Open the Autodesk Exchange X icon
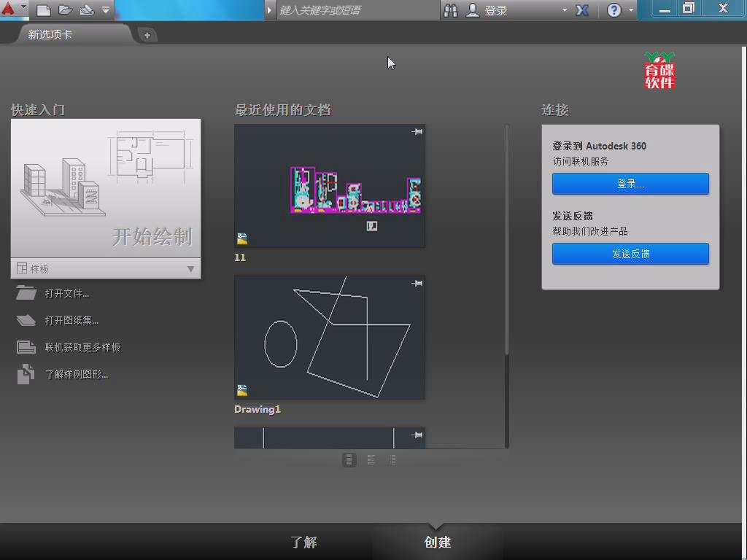747x560 pixels. point(582,10)
